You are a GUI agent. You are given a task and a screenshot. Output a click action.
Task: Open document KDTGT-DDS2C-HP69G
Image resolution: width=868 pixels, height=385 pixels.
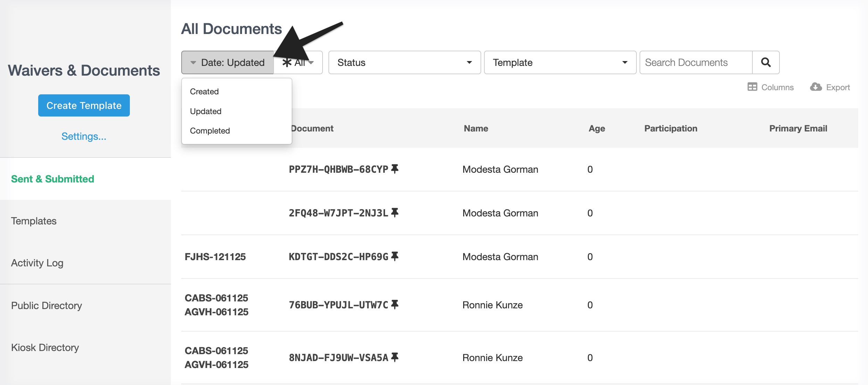coord(339,257)
